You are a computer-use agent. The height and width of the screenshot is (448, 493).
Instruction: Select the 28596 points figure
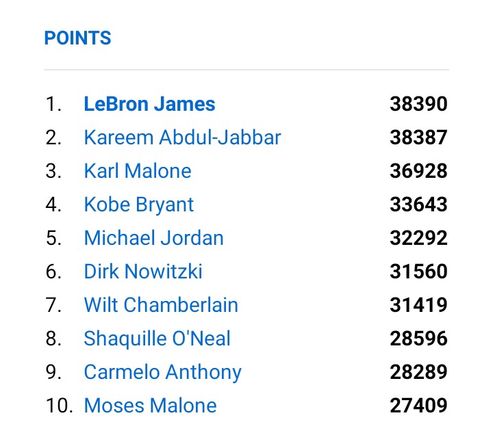tap(418, 339)
